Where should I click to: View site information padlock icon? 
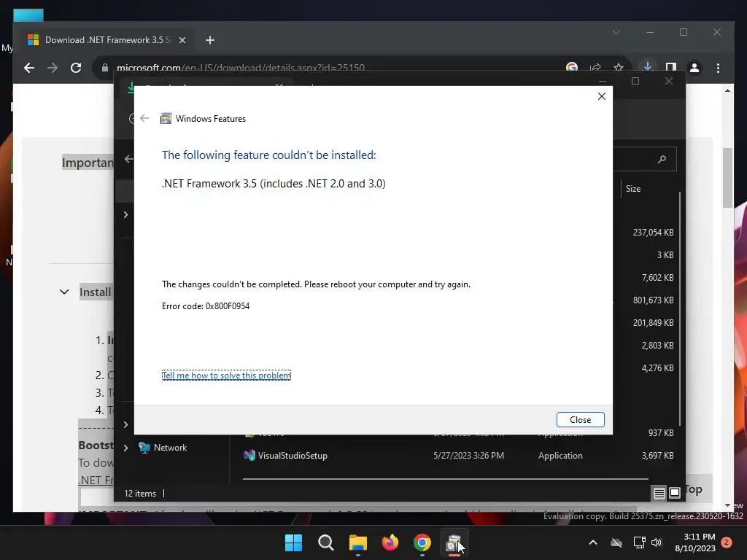click(x=105, y=68)
